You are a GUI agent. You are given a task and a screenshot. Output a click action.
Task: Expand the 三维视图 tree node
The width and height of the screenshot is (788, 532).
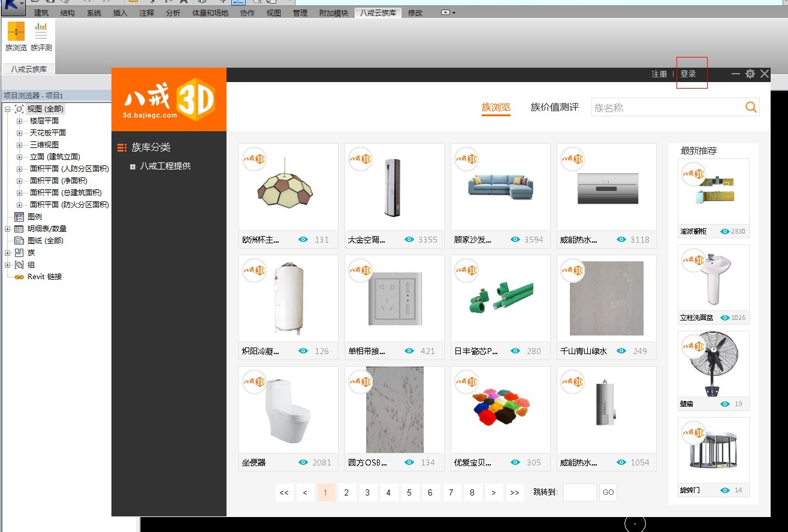coord(20,144)
